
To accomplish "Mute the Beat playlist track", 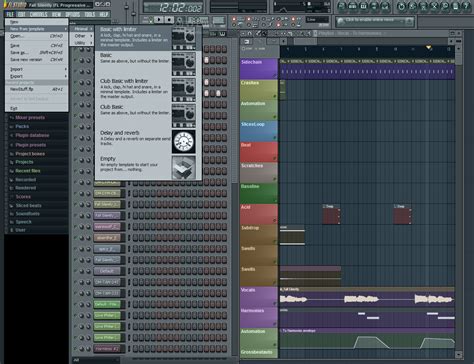I will [275, 159].
